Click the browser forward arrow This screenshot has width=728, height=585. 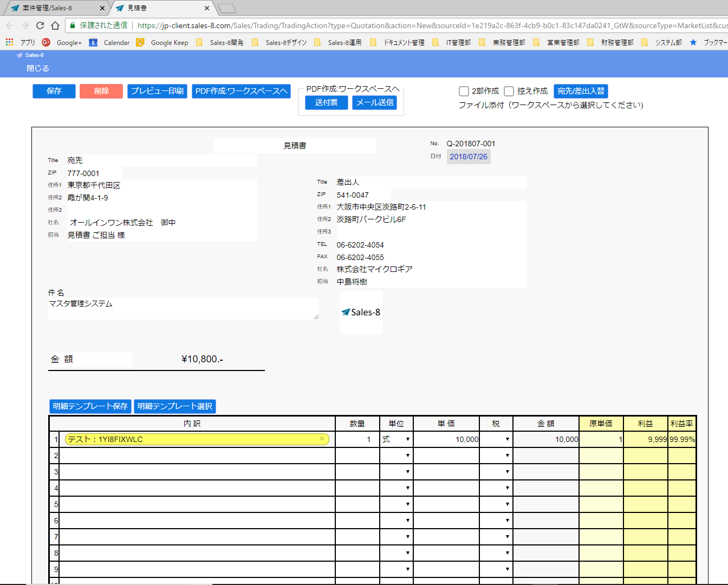[x=25, y=25]
